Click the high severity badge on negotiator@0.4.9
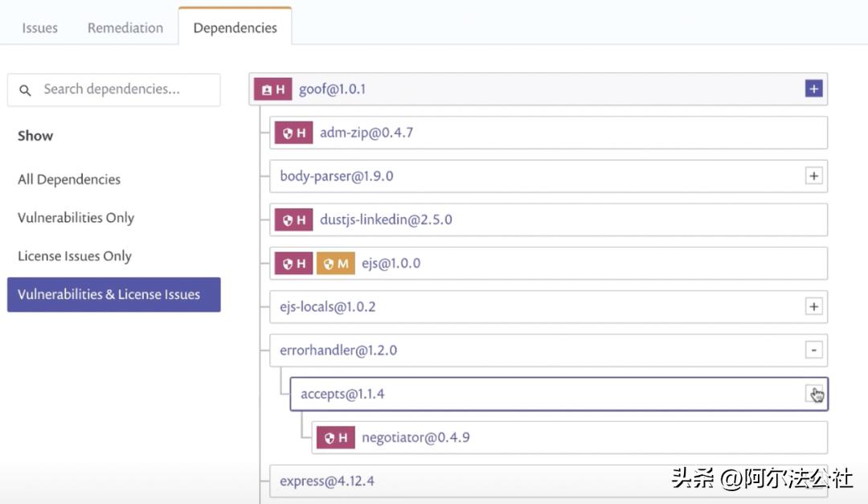868x504 pixels. point(335,438)
